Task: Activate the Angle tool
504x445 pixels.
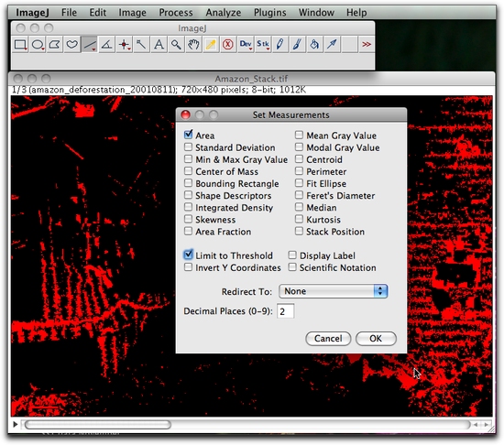Action: coord(106,44)
